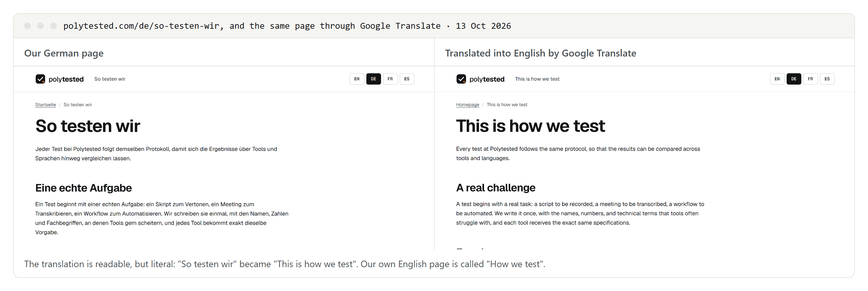Viewport: 868px width, 291px height.
Task: Open the Startseite breadcrumb link
Action: (x=45, y=105)
